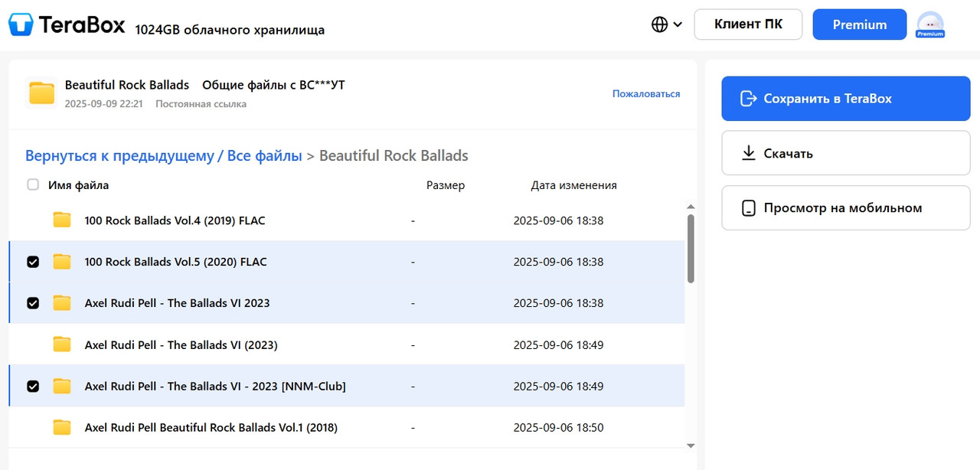Click the Клиент ПК button

[x=748, y=24]
